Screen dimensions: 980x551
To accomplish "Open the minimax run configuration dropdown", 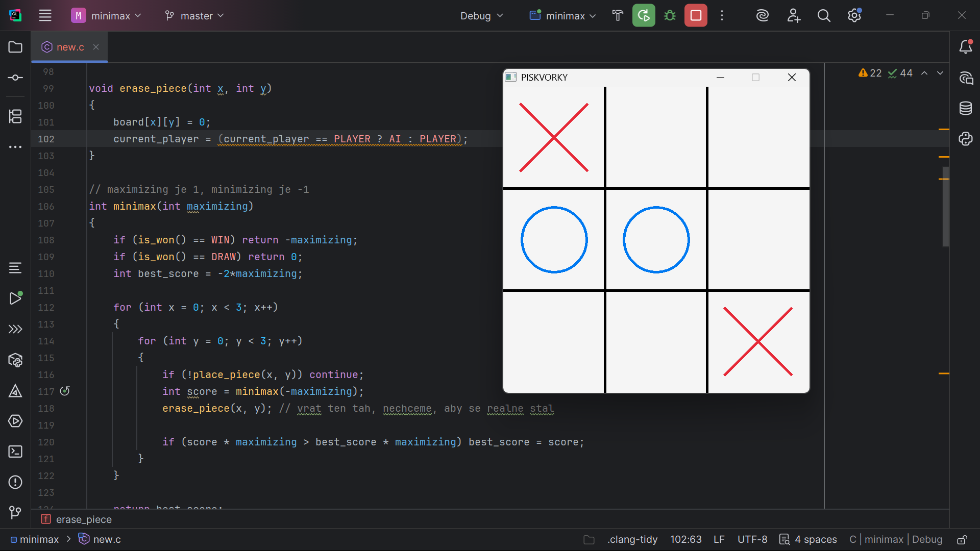I will click(x=562, y=15).
